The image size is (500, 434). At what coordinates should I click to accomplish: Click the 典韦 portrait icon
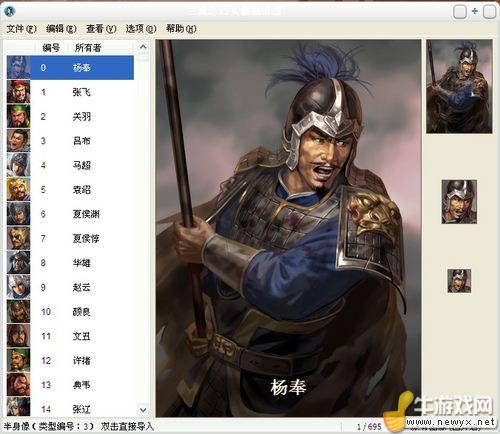click(18, 384)
